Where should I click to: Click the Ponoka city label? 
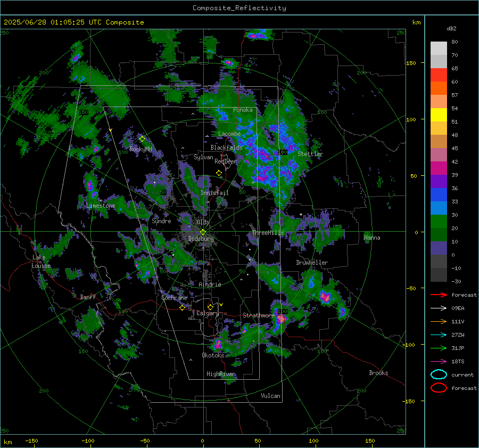click(243, 110)
